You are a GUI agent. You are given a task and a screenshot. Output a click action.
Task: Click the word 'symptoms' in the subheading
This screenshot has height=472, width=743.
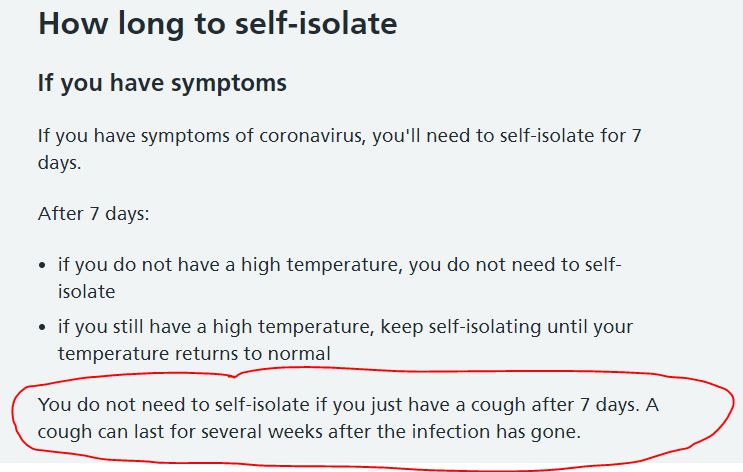pyautogui.click(x=229, y=84)
